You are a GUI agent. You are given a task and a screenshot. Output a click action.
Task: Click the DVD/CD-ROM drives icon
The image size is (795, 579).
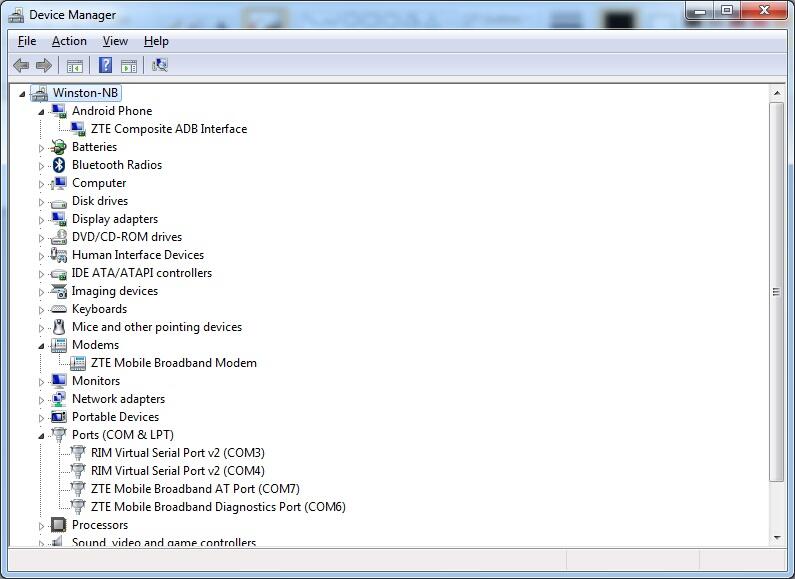59,237
